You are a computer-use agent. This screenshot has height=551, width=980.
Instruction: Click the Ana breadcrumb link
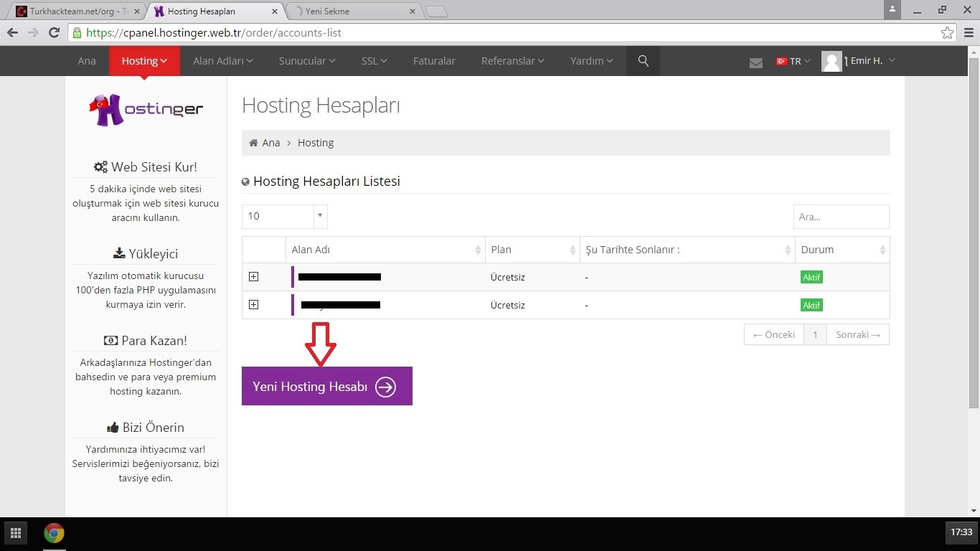[x=271, y=143]
